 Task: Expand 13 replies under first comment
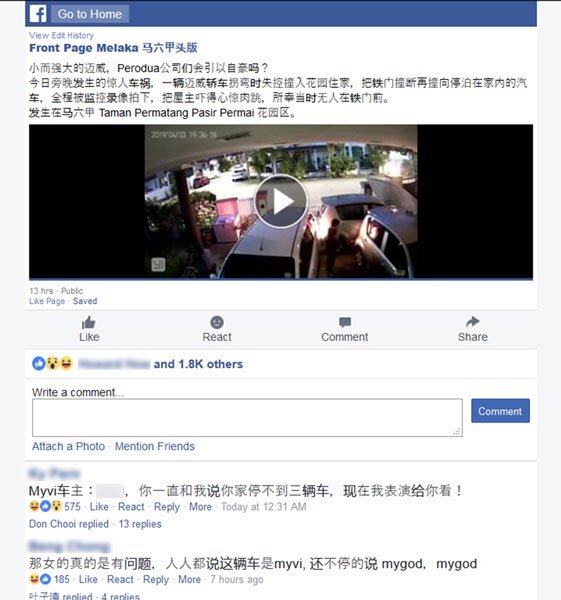(140, 524)
